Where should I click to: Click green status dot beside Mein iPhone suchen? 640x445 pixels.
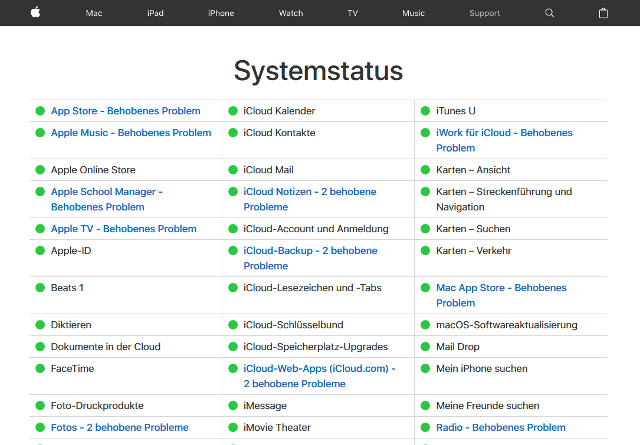425,369
